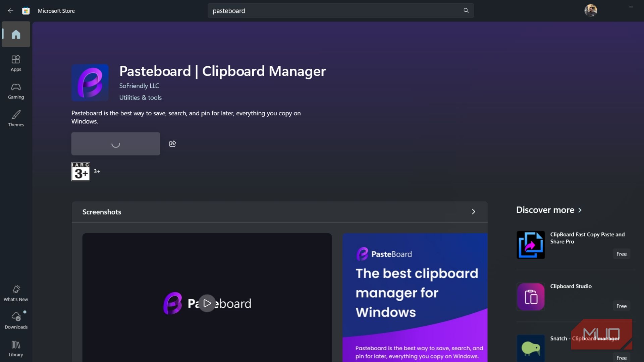Browse the Themes section
Viewport: 644px width, 362px height.
[x=16, y=119]
